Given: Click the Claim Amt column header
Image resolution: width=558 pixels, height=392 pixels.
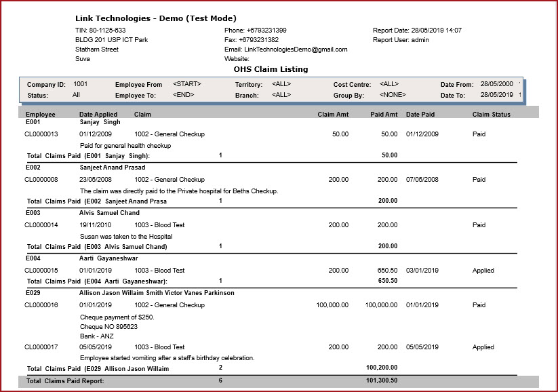Looking at the screenshot, I should [x=333, y=115].
